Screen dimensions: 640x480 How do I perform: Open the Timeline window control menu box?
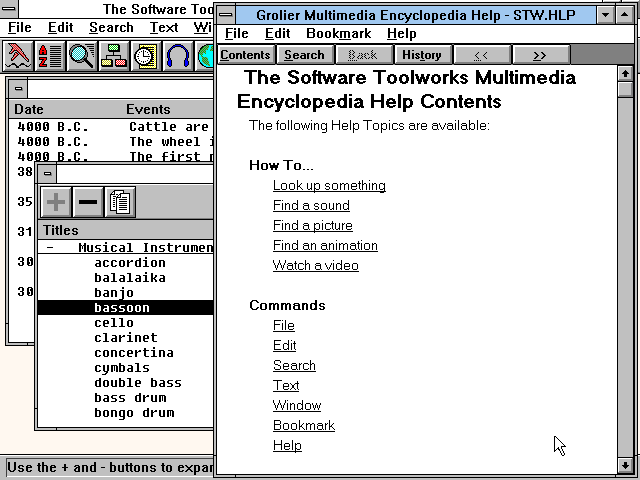pyautogui.click(x=18, y=88)
